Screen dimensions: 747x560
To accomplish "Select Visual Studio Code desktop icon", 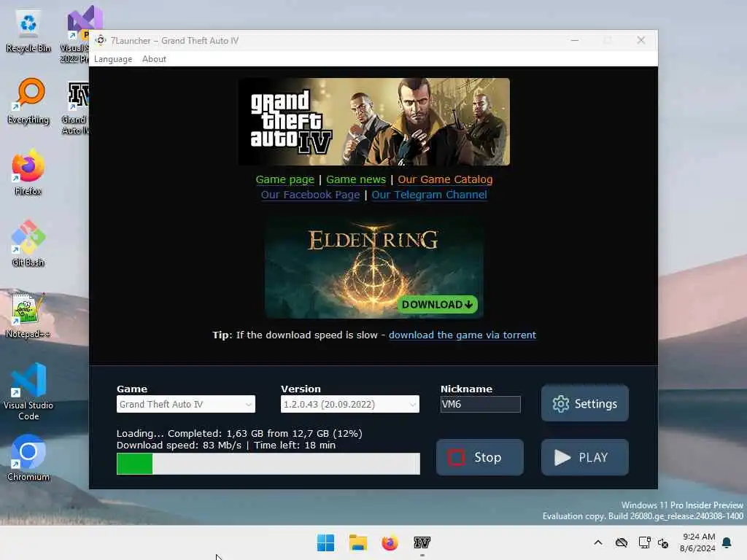I will (28, 392).
